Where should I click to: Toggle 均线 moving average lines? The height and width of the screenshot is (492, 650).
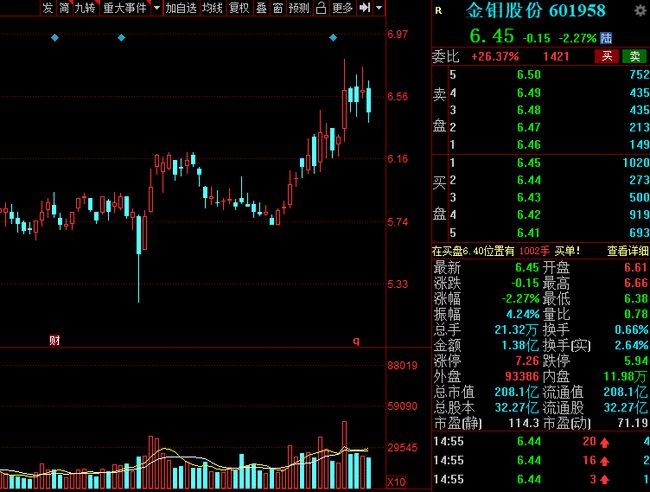[x=213, y=7]
